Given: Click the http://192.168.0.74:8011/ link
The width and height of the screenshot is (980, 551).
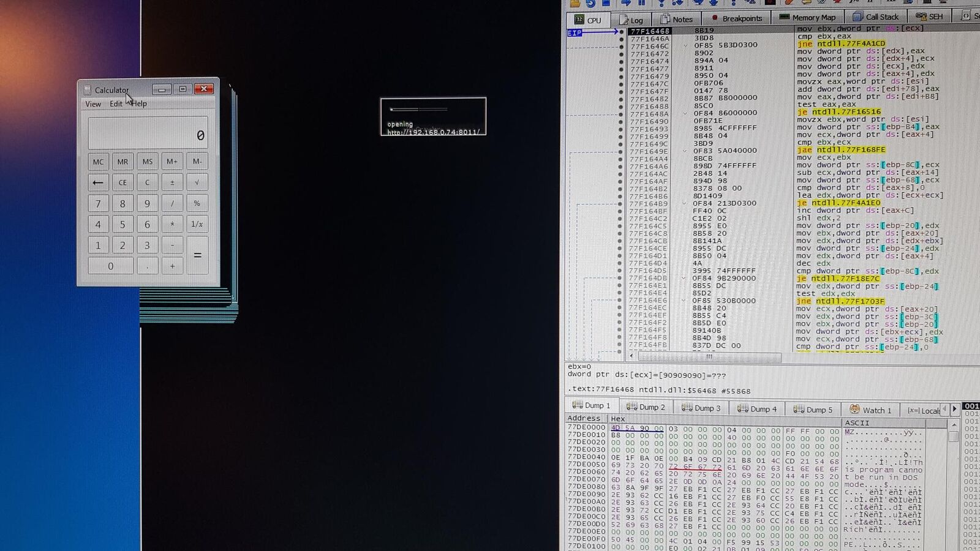Looking at the screenshot, I should click(x=434, y=131).
